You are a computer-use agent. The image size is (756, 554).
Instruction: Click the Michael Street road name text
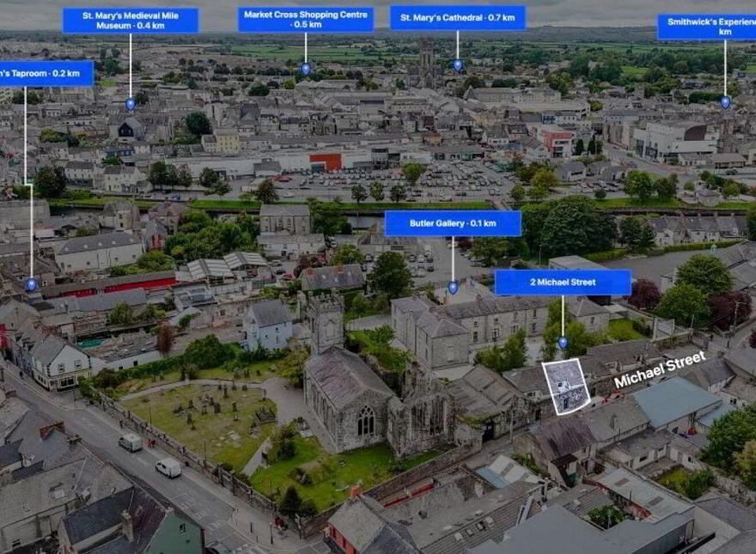pyautogui.click(x=660, y=369)
